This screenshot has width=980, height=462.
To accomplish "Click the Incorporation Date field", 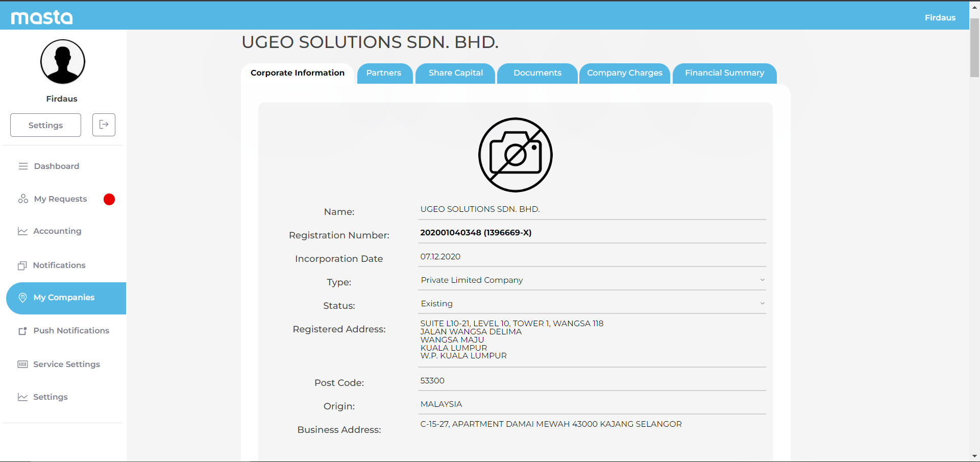I will tap(592, 257).
